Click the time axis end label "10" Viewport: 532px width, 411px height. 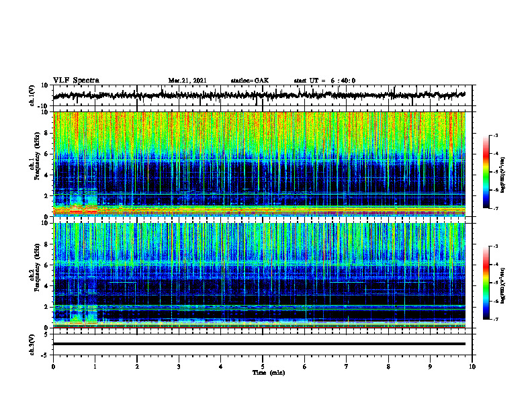click(x=472, y=367)
